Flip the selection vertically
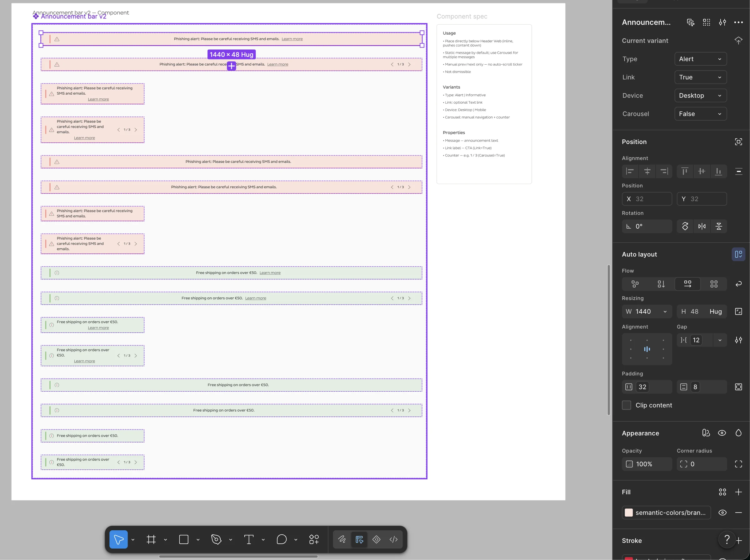This screenshot has width=750, height=560. coord(718,226)
